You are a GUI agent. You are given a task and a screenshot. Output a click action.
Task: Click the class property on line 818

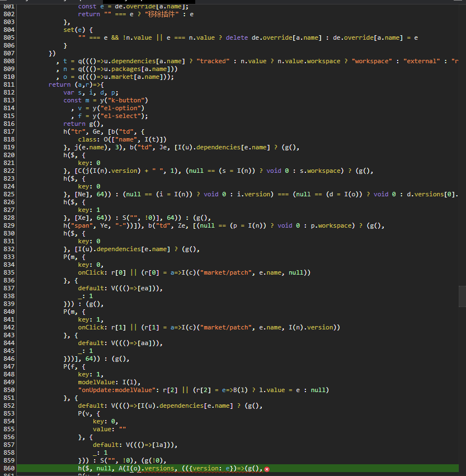pos(87,140)
